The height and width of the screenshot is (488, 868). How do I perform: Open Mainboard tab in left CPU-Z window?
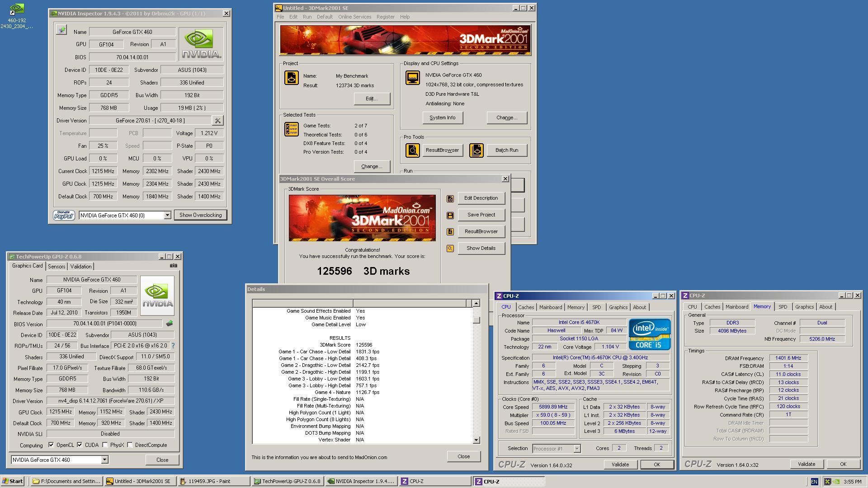point(550,307)
